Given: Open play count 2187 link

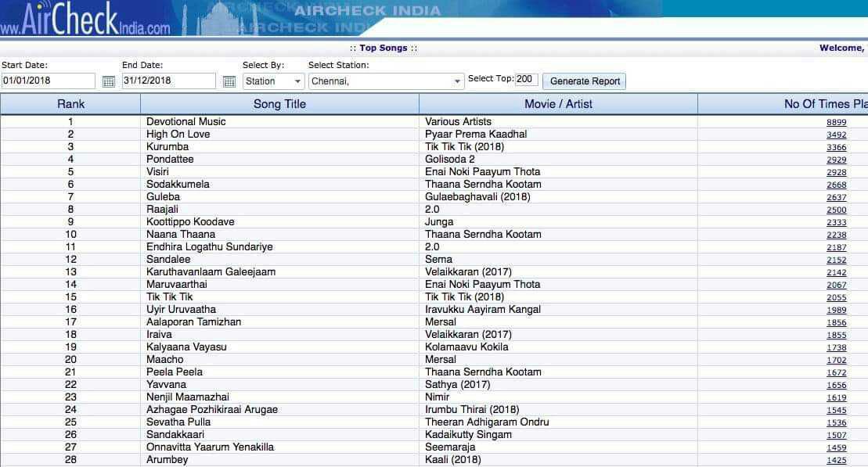Looking at the screenshot, I should point(837,248).
